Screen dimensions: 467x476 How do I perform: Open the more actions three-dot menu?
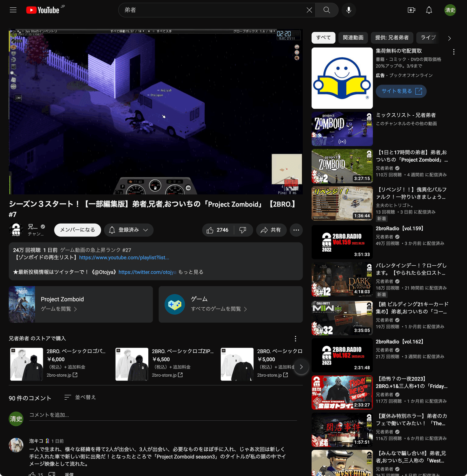[296, 230]
